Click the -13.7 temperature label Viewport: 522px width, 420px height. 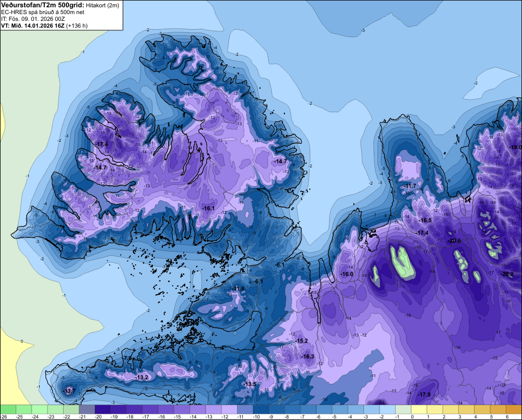coord(69,391)
